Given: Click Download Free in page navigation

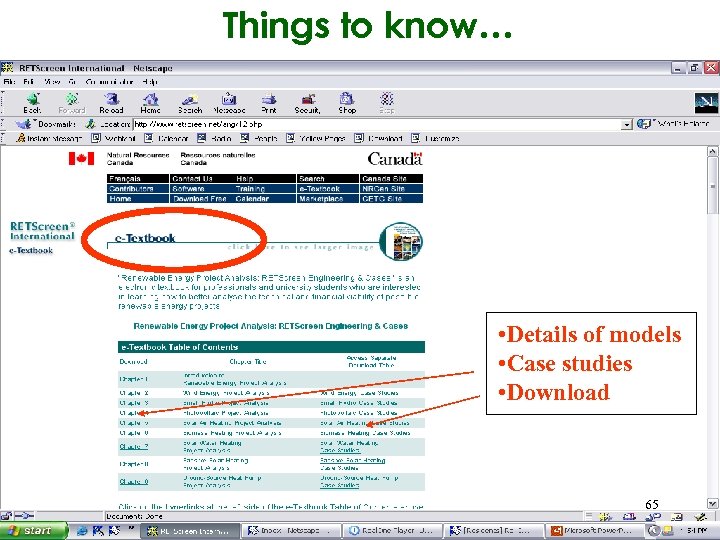Looking at the screenshot, I should tap(200, 199).
